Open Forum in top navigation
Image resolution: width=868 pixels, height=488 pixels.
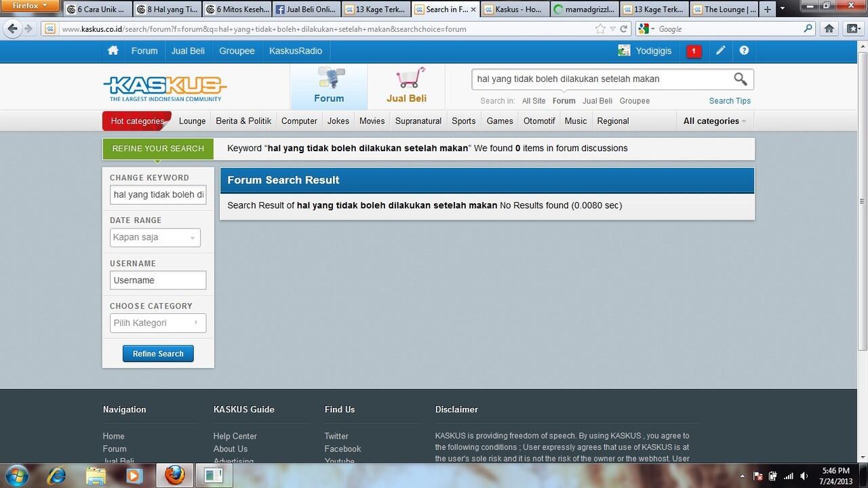pyautogui.click(x=144, y=51)
